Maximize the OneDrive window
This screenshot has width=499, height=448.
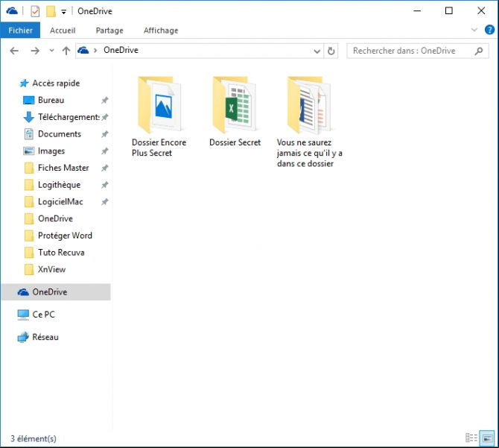tap(448, 11)
